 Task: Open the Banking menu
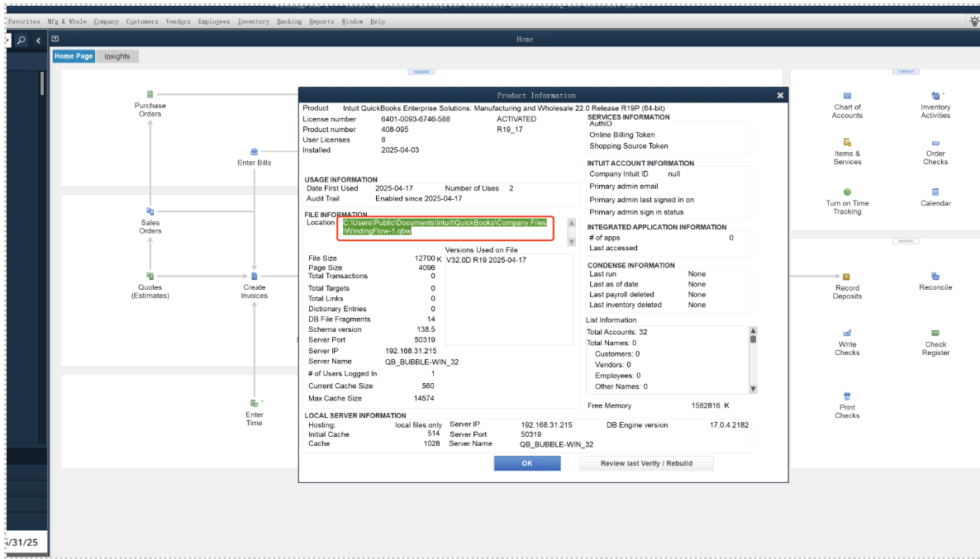[289, 21]
